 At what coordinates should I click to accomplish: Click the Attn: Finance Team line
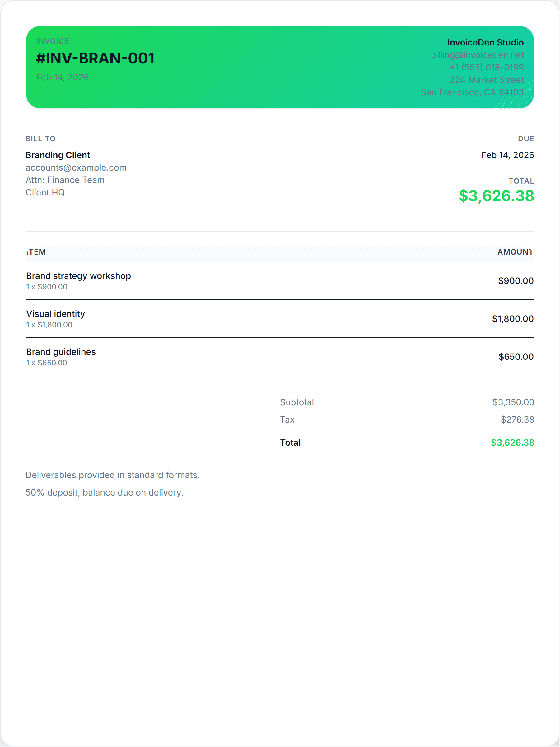(65, 180)
